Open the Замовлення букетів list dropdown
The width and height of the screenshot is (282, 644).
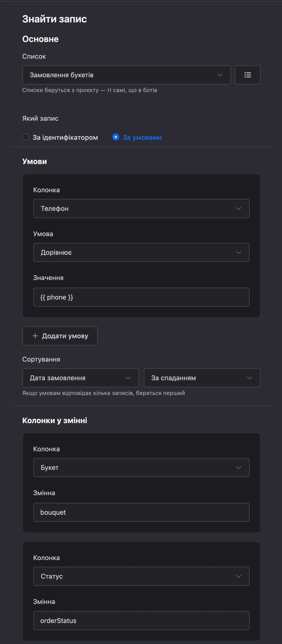pyautogui.click(x=126, y=75)
